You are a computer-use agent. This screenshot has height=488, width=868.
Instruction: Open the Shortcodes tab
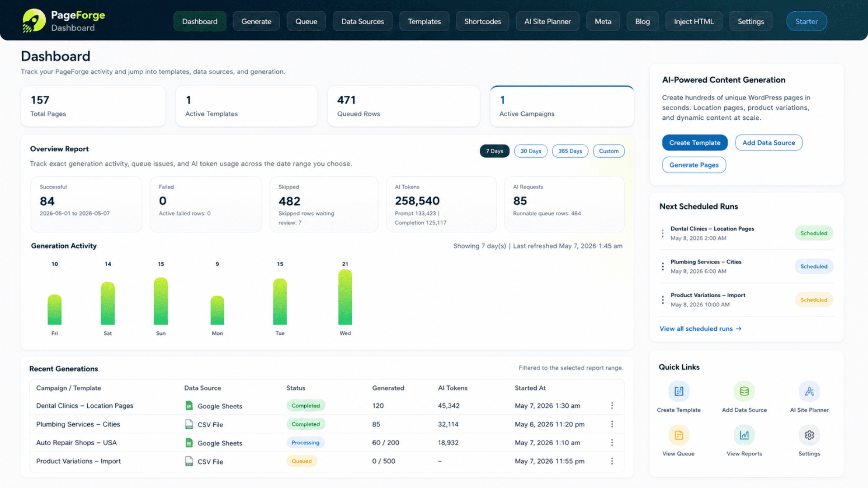(x=482, y=21)
